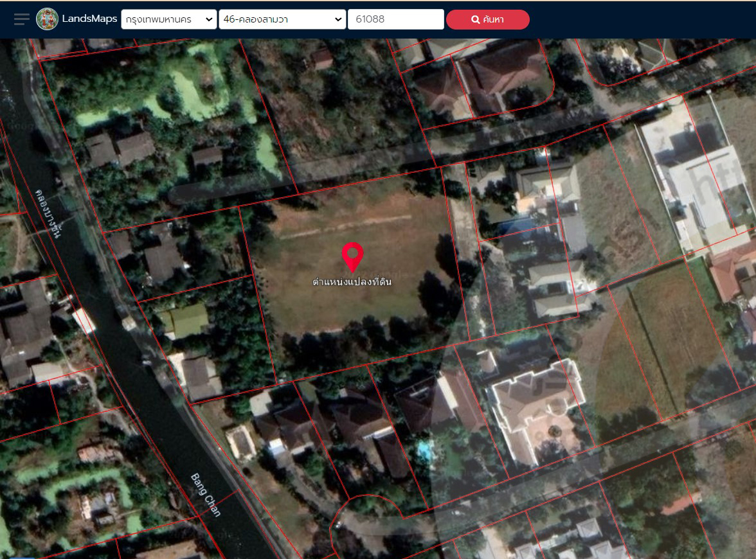
Task: Click the chevron of the 46-คลองสามวา selector
Action: tap(339, 20)
